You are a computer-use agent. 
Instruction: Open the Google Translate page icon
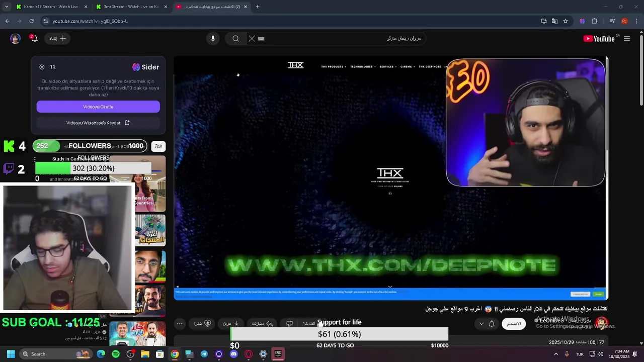click(554, 21)
